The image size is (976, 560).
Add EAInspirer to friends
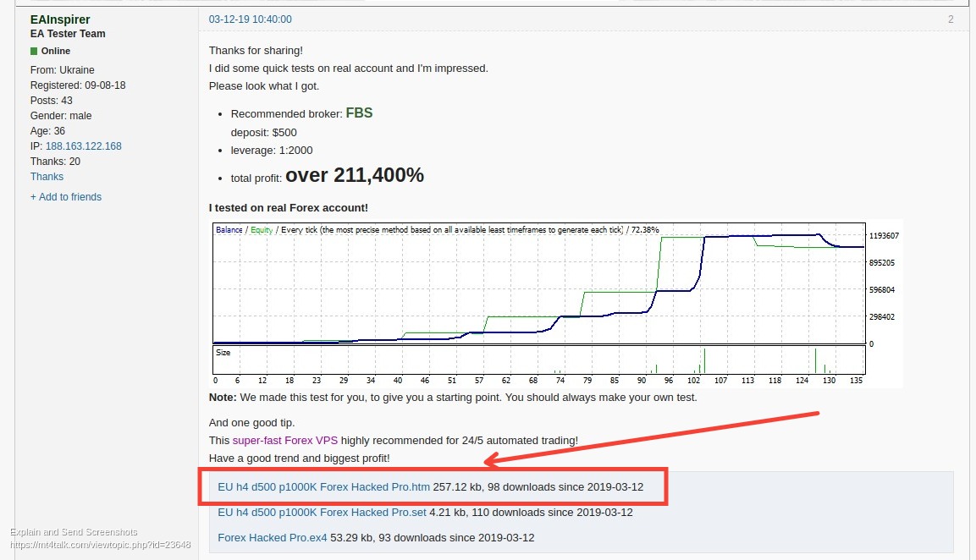click(x=66, y=196)
